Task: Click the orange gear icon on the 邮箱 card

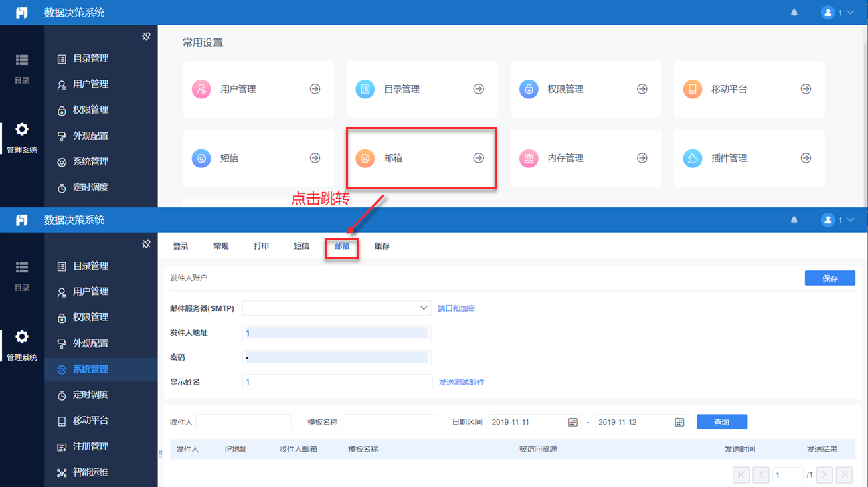Action: tap(365, 158)
